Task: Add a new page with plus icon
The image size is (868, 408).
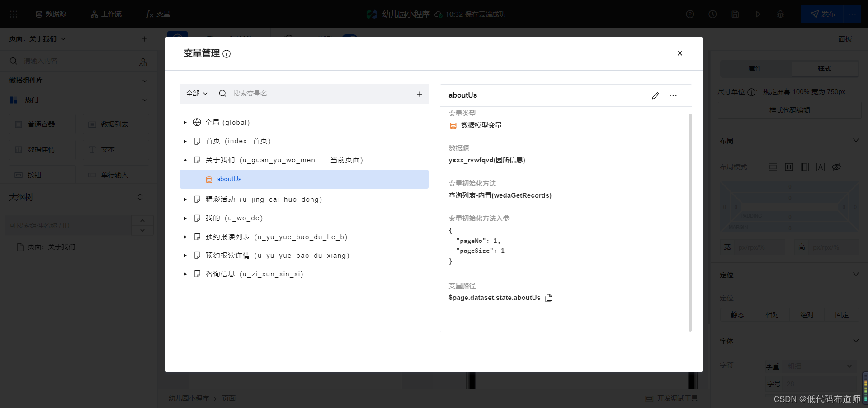Action: coord(144,39)
